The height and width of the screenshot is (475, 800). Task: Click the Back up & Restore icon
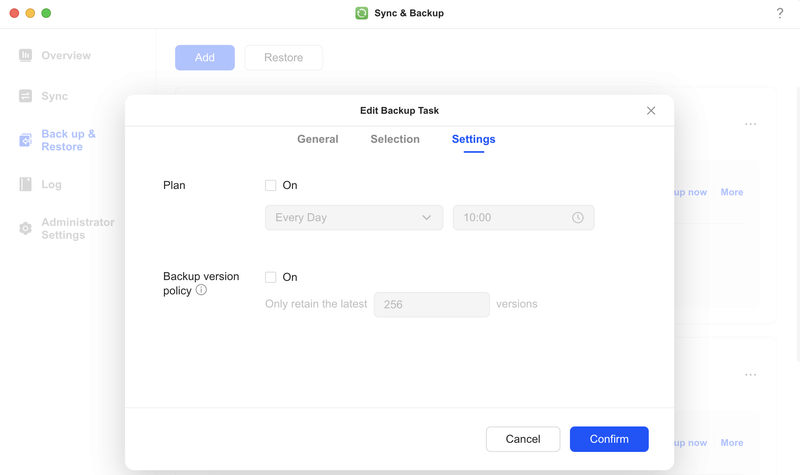[26, 141]
